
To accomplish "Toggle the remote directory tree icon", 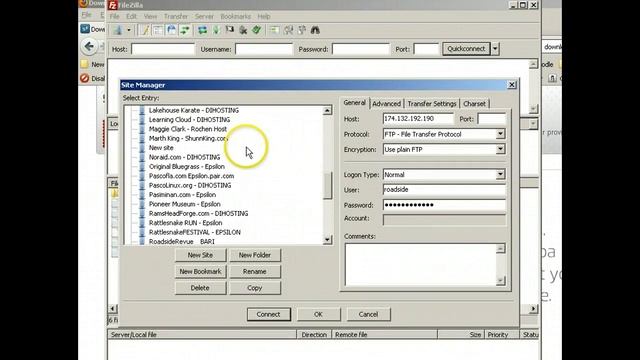I will (171, 30).
